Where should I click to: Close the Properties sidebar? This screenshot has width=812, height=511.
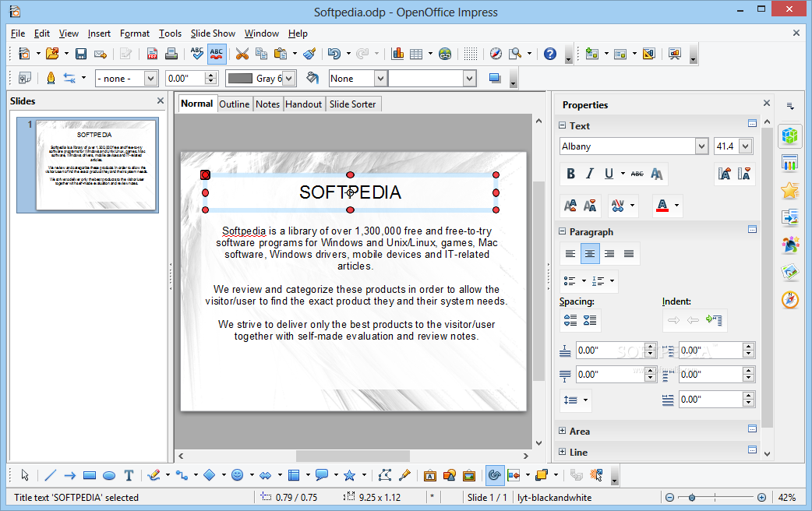point(767,103)
